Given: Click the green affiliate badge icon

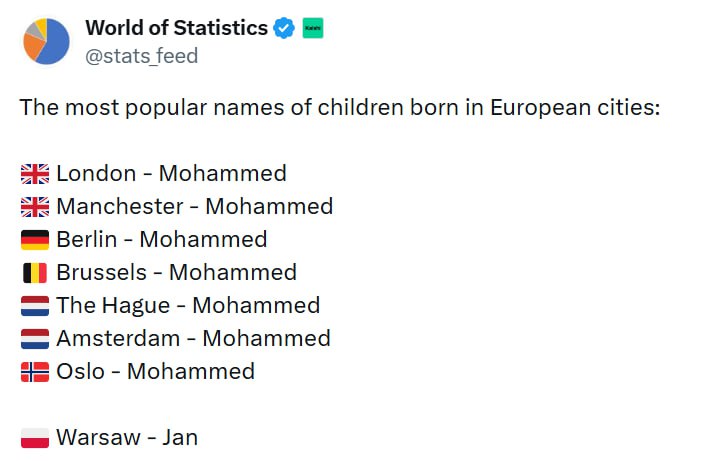Looking at the screenshot, I should click(x=312, y=28).
